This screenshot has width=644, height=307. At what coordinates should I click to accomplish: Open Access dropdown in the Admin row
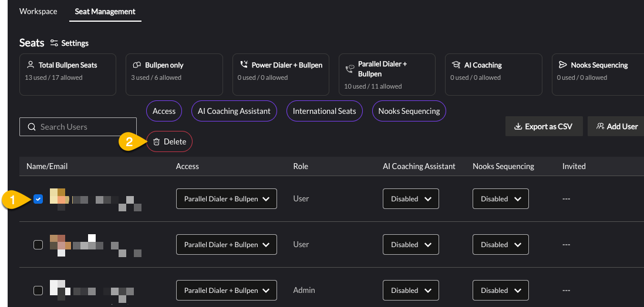click(x=226, y=290)
